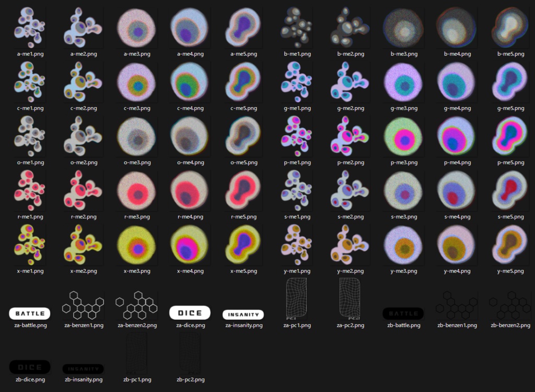Select the r-me5.png thumbnail

click(243, 191)
